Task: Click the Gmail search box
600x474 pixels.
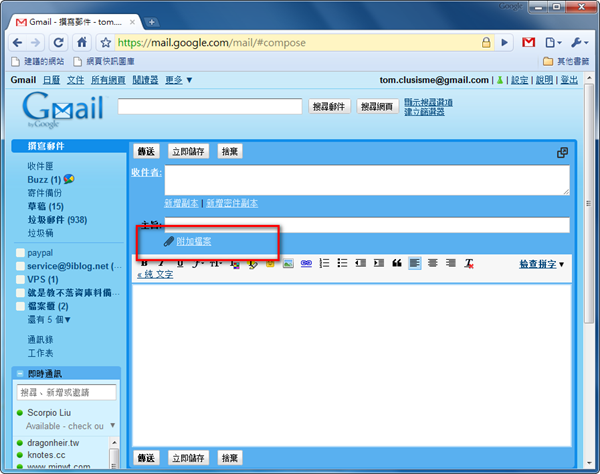Action: pyautogui.click(x=210, y=106)
